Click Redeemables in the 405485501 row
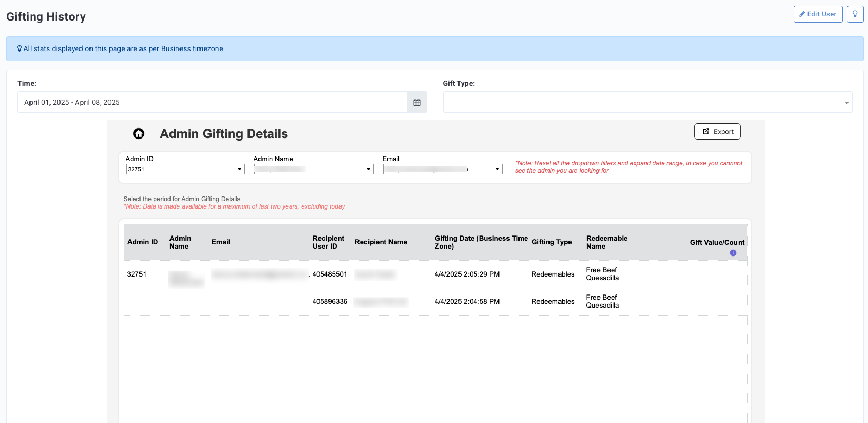This screenshot has width=868, height=423. point(553,274)
